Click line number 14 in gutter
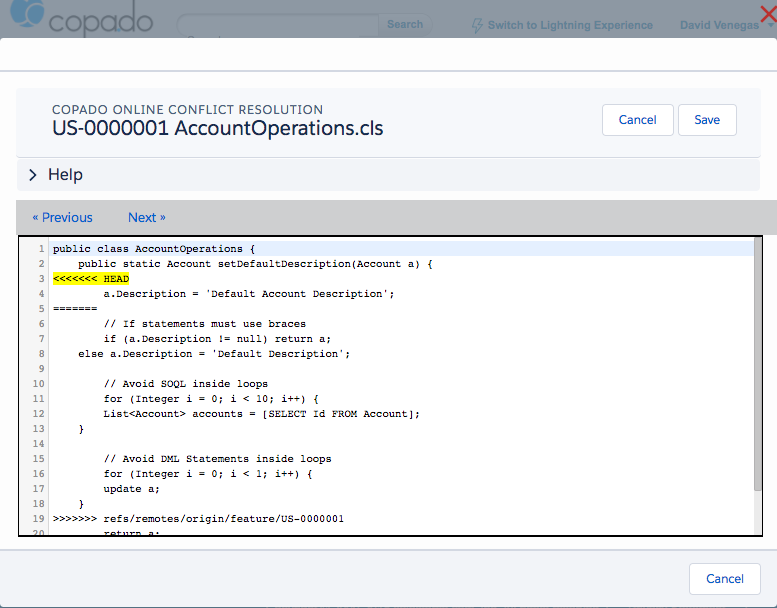This screenshot has width=777, height=608. [x=39, y=443]
